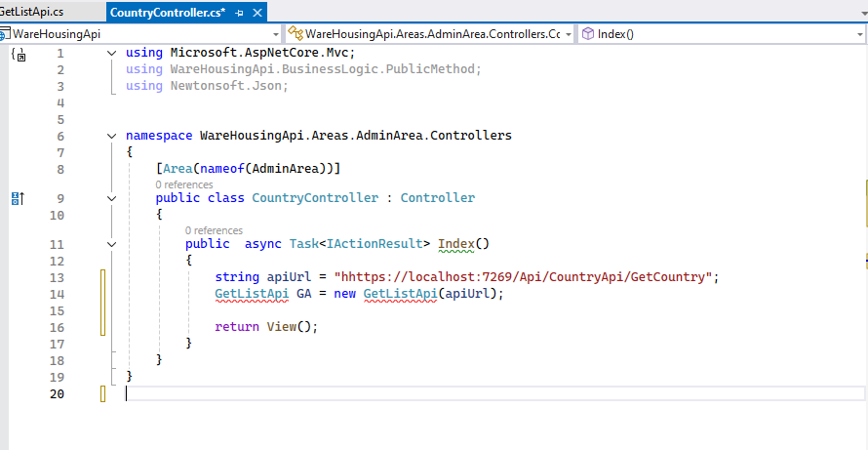The height and width of the screenshot is (450, 868).
Task: Click the inheritance margin icon on line 9
Action: click(x=17, y=198)
